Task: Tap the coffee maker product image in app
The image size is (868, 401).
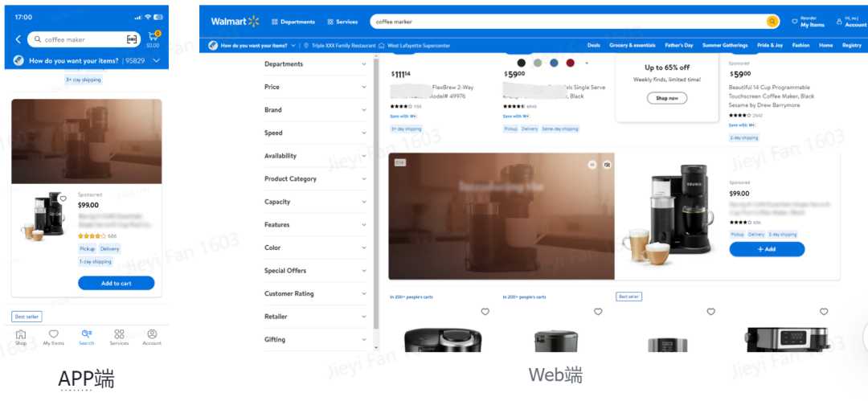Action: pos(43,216)
